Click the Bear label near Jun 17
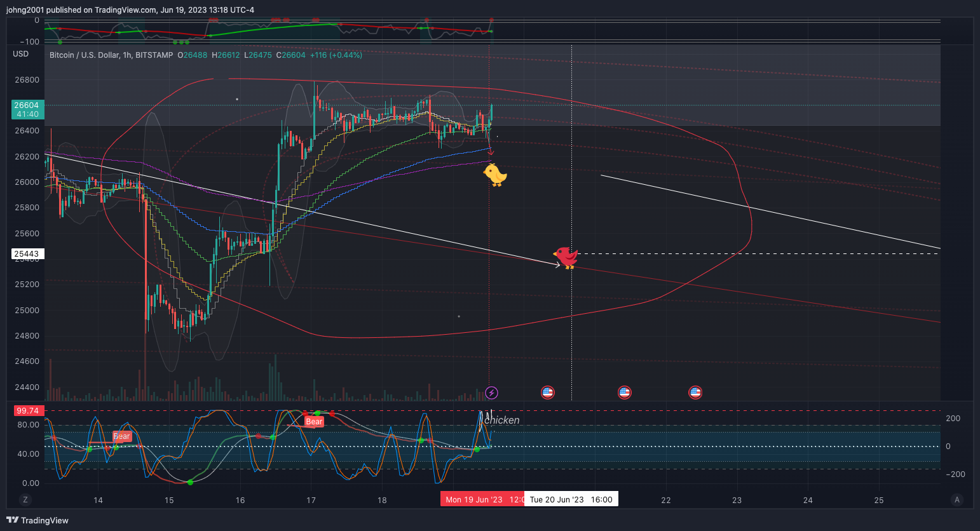Screen dimensions: 980x531 [314, 421]
